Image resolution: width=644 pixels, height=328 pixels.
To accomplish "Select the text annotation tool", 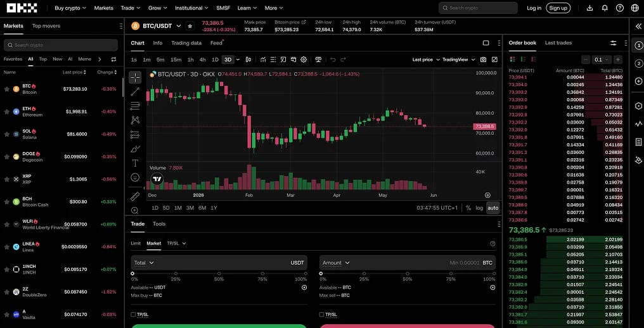I will tap(135, 163).
